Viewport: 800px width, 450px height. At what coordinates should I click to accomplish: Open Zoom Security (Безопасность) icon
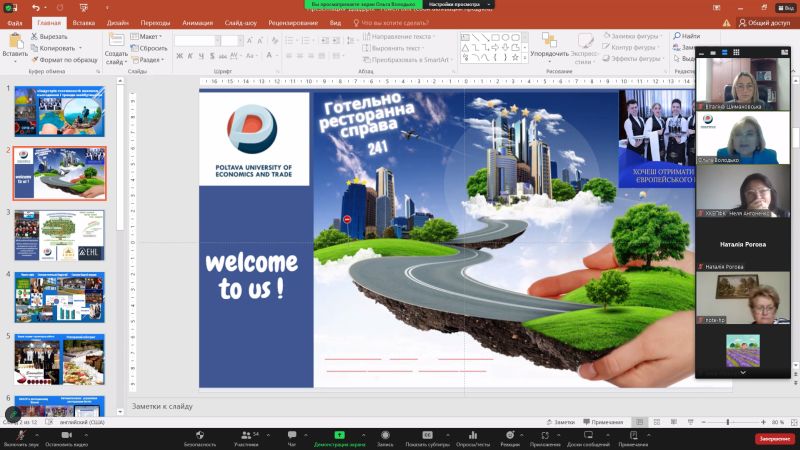199,435
